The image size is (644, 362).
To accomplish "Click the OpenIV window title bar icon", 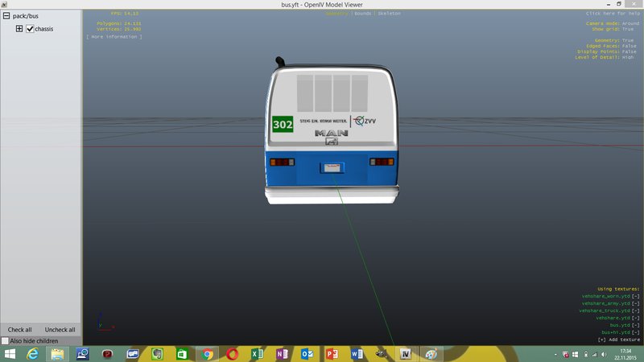I will click(4, 4).
